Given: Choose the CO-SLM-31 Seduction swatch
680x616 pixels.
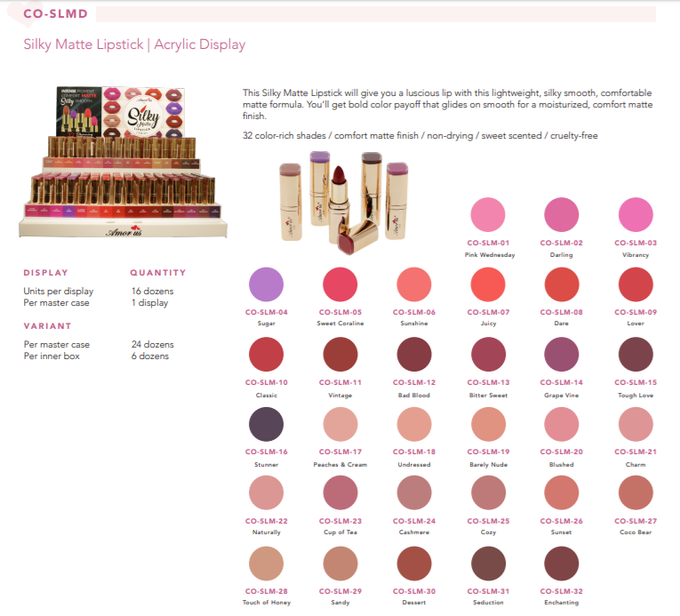Looking at the screenshot, I should click(488, 564).
